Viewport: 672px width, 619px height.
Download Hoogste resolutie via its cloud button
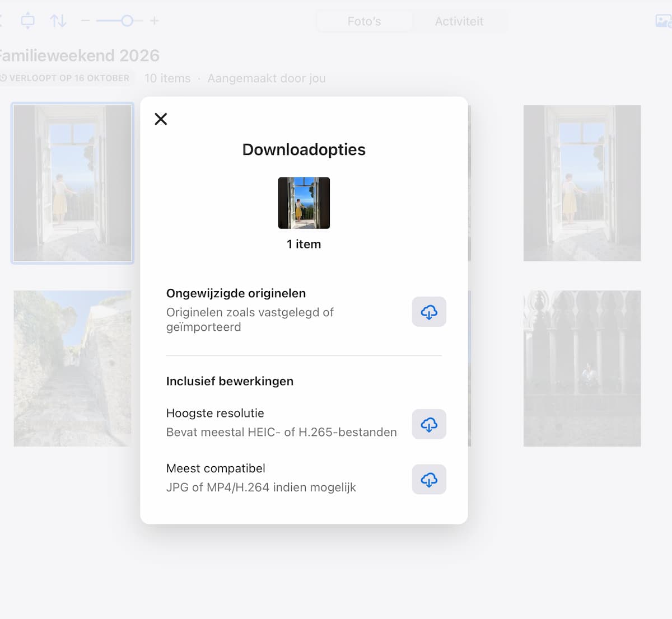point(429,424)
